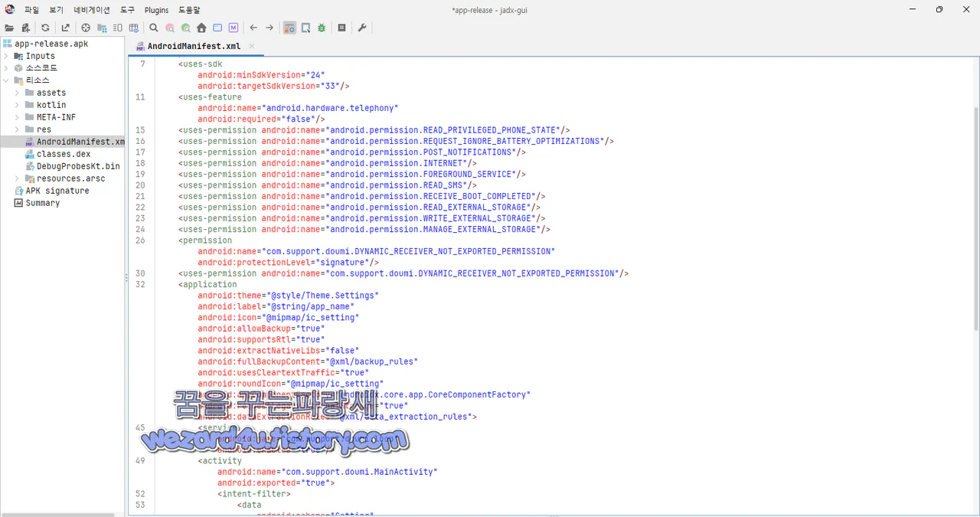Navigate back with the left arrow icon
The height and width of the screenshot is (517, 980).
[x=253, y=28]
